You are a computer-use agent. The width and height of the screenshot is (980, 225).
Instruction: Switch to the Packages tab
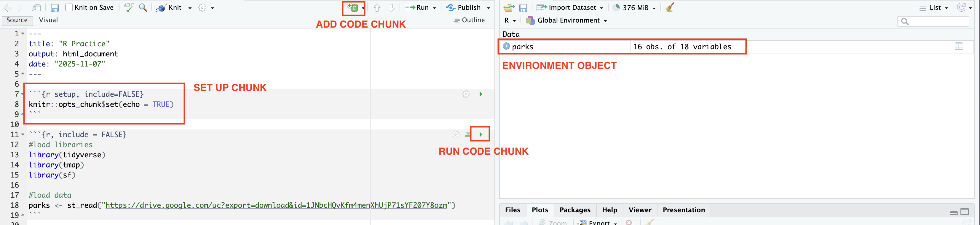575,210
